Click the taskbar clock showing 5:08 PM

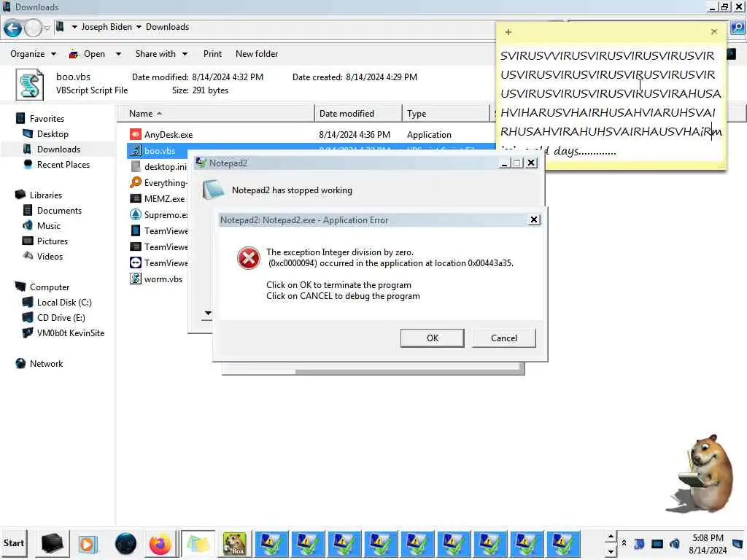click(708, 544)
